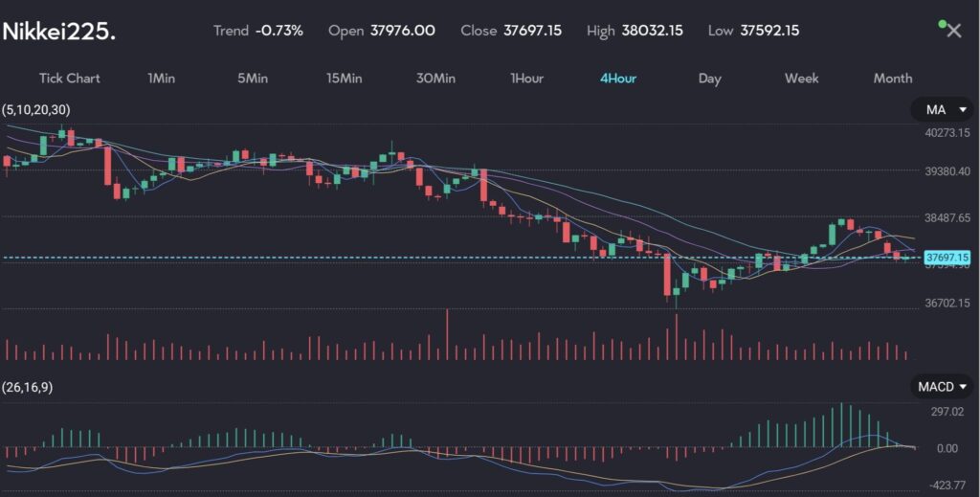Select the 1Min timeframe

coord(161,79)
